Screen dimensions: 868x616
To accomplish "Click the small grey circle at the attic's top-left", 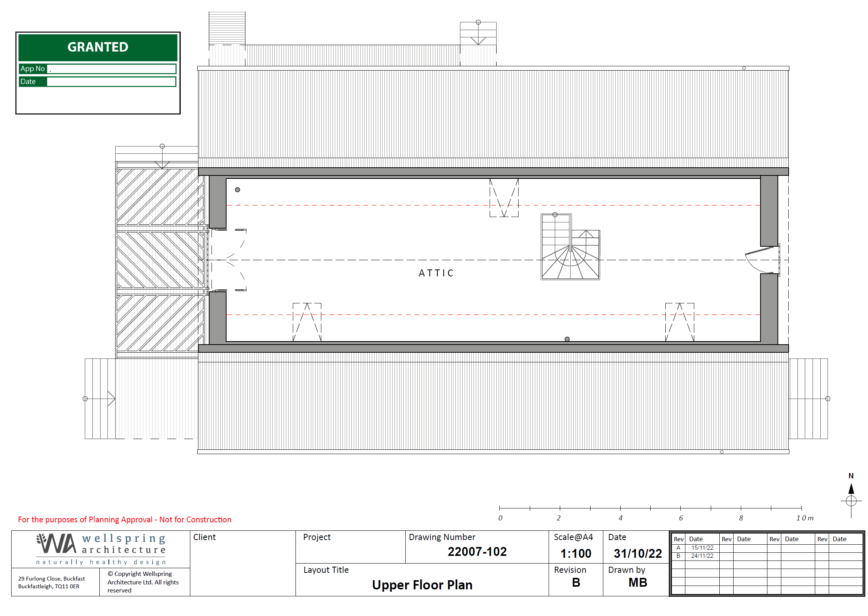I will coord(237,190).
